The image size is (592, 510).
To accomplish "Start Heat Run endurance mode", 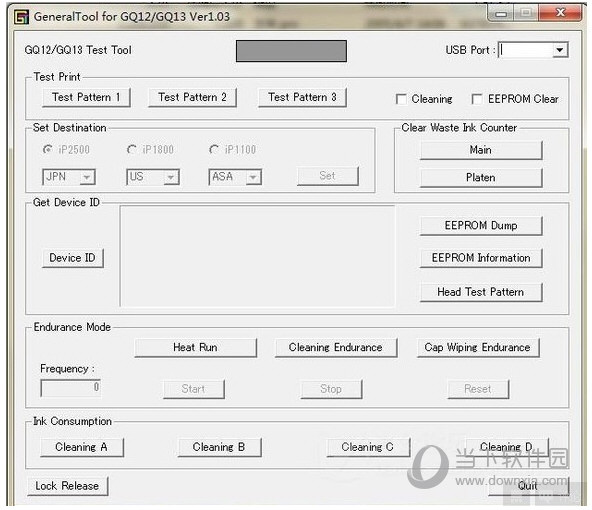I will pyautogui.click(x=196, y=347).
